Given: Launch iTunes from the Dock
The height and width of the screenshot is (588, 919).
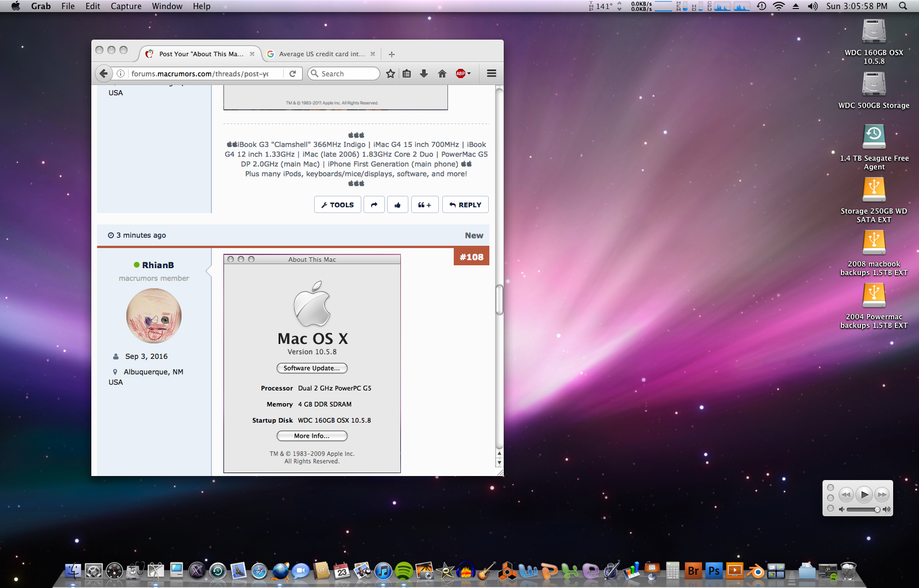Looking at the screenshot, I should click(383, 571).
